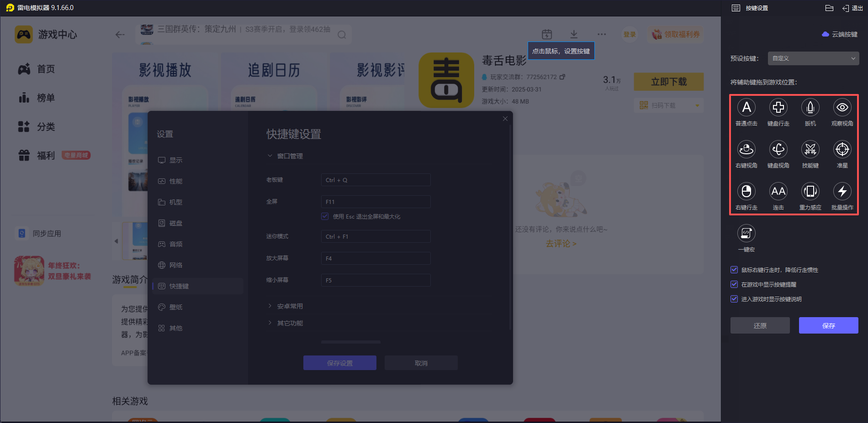868x423 pixels.
Task: Choose the 右键行走 mouse walk icon
Action: pos(746,192)
